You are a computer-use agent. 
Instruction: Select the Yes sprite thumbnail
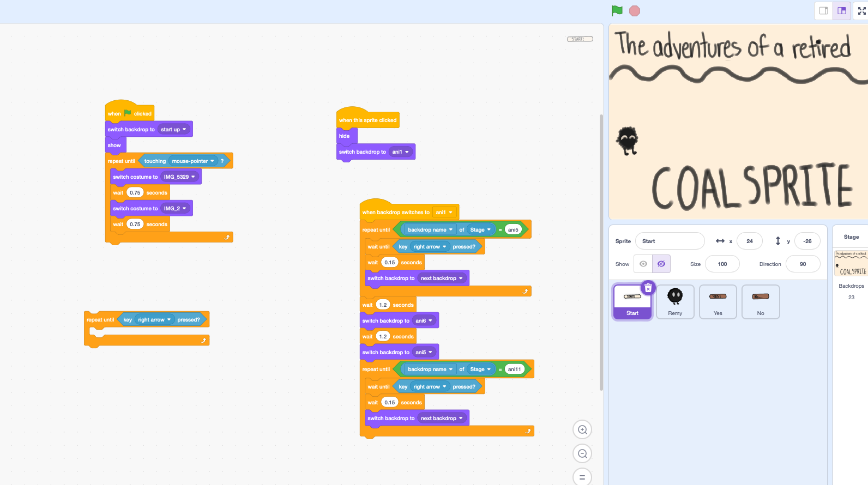(x=718, y=302)
